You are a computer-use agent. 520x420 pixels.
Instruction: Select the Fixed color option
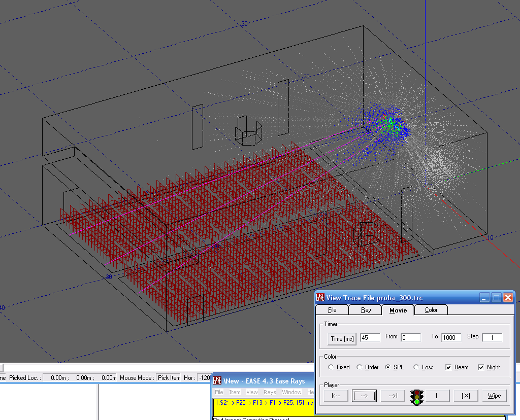339,367
